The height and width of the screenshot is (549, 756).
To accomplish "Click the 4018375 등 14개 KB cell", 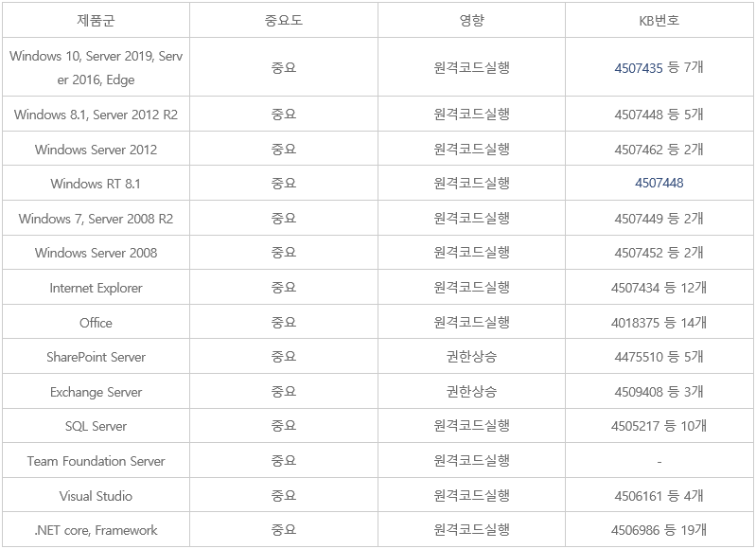I will (x=659, y=323).
